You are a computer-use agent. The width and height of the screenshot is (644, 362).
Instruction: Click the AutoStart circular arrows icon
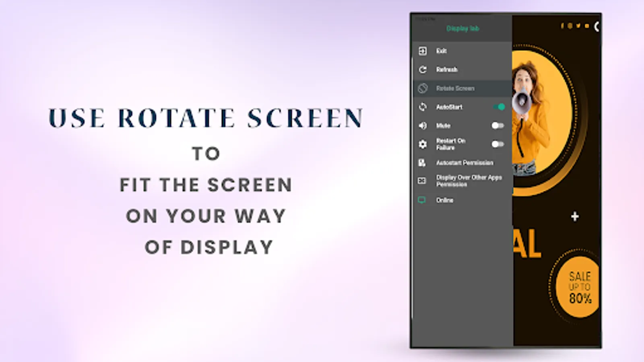pos(423,107)
